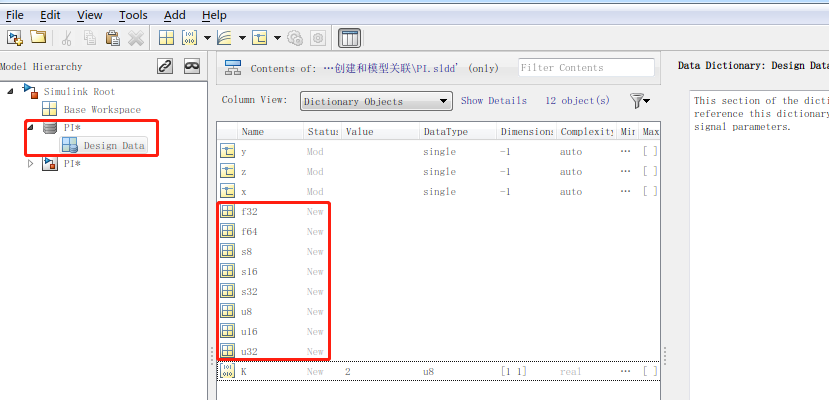Open the Edit menu
829x400 pixels.
pyautogui.click(x=50, y=15)
